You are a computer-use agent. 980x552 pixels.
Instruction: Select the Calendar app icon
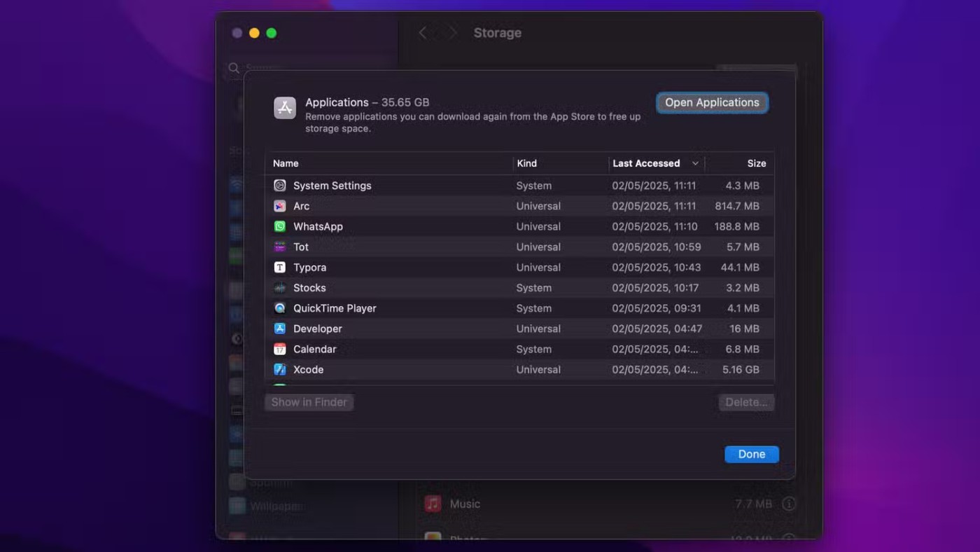click(x=280, y=349)
